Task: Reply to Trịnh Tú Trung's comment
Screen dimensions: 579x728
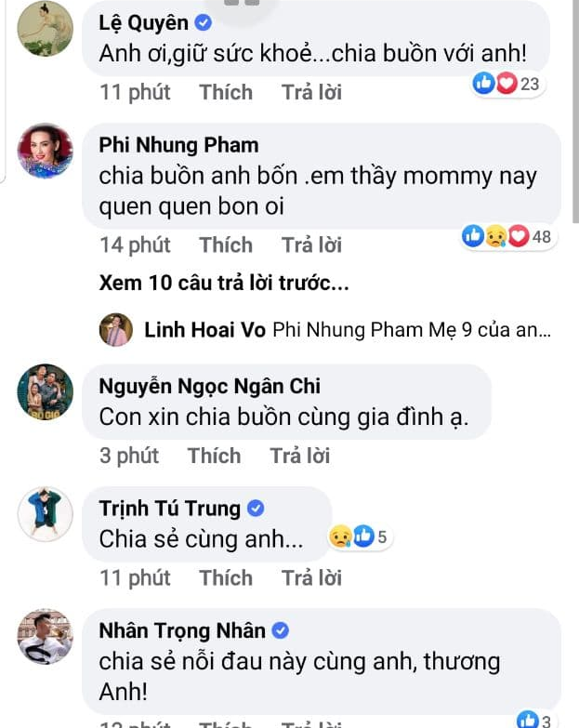Action: pyautogui.click(x=311, y=577)
